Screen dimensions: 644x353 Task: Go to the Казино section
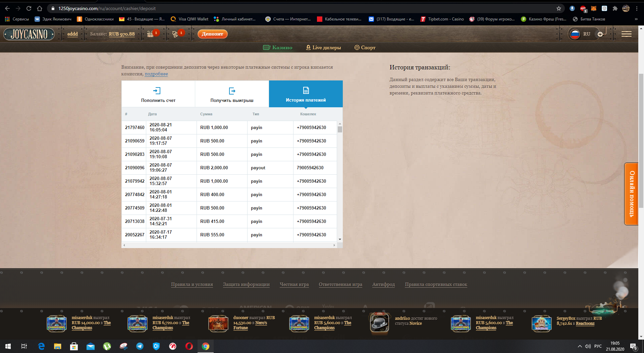[x=278, y=48]
